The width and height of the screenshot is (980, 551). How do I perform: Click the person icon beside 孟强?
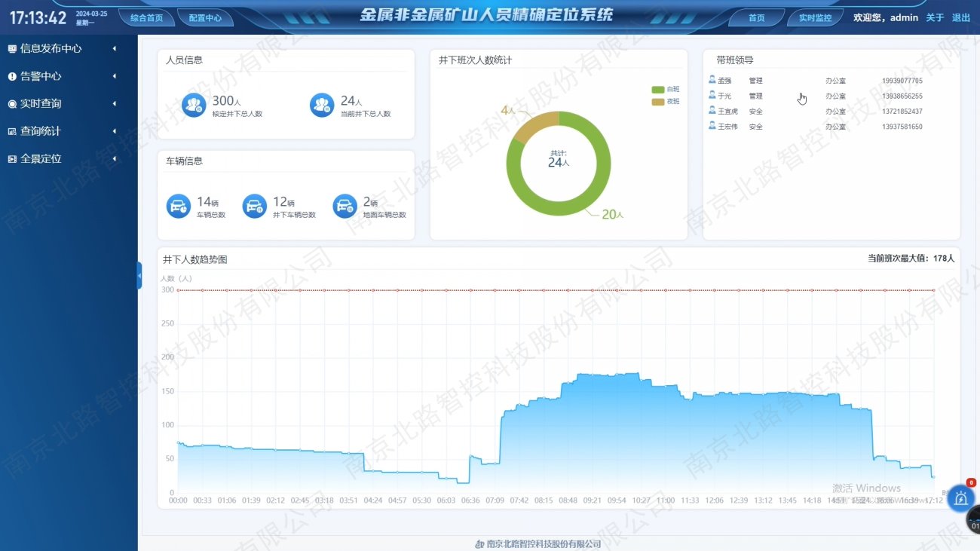(712, 80)
